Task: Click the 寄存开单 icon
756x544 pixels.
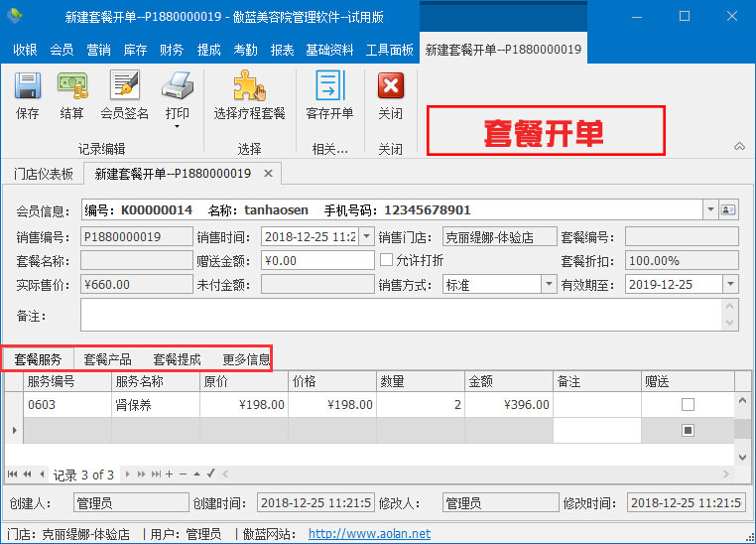Action: pyautogui.click(x=329, y=87)
